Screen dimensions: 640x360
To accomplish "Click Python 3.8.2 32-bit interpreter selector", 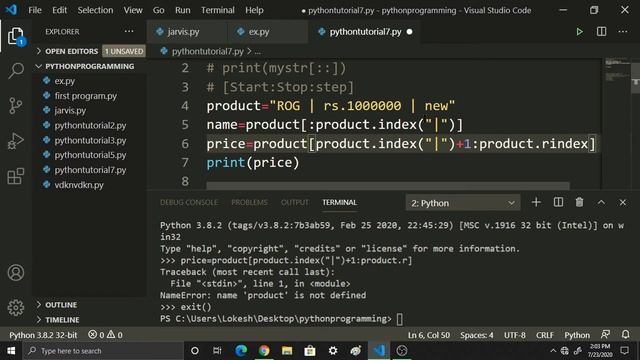I will tap(43, 335).
